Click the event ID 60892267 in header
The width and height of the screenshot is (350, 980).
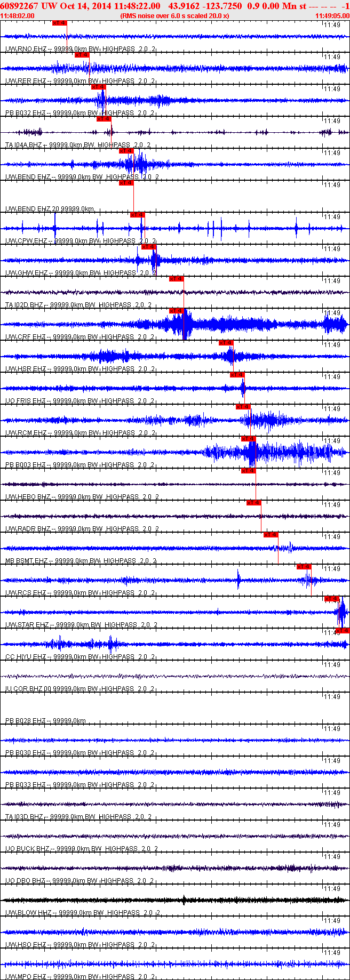19,6
